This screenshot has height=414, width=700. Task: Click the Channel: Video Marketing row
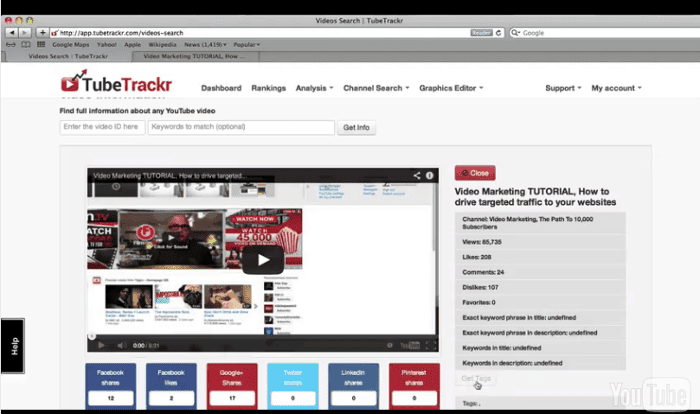(x=540, y=223)
